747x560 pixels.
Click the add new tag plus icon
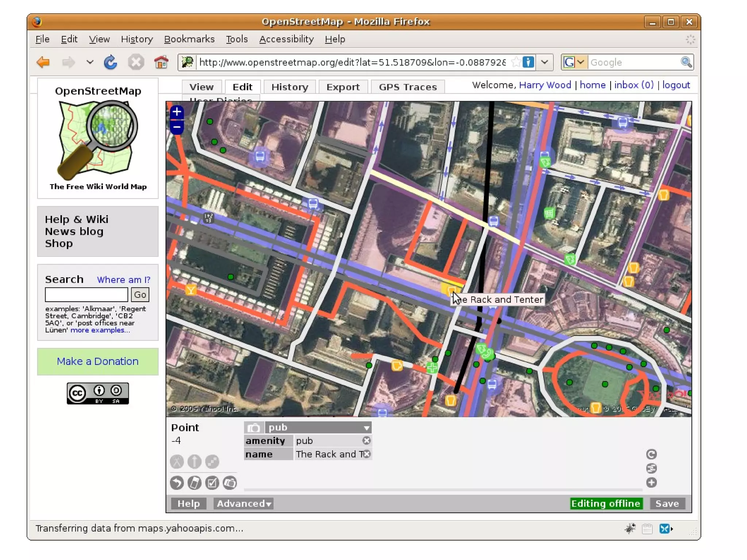click(651, 482)
